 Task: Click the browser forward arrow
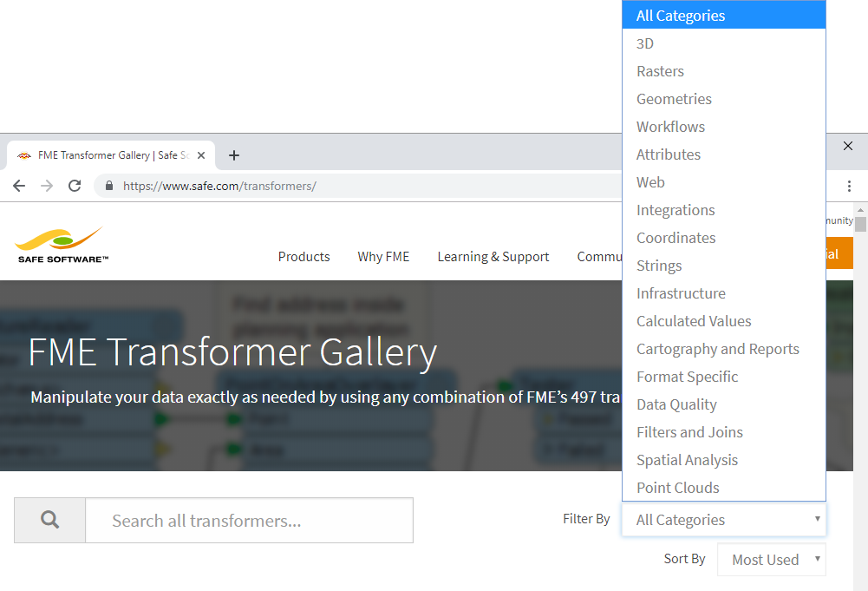point(47,186)
